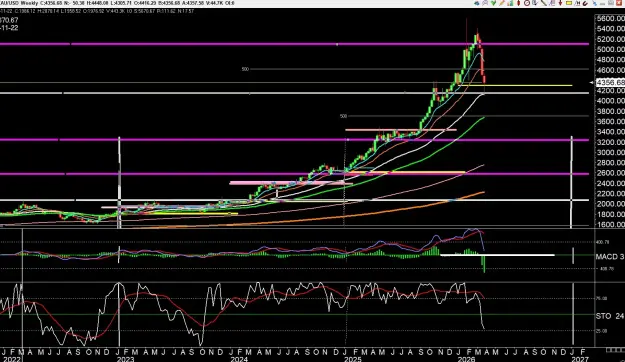Click the upper 500 label near 4600 line
Screen dimensions: 625x362
point(245,69)
